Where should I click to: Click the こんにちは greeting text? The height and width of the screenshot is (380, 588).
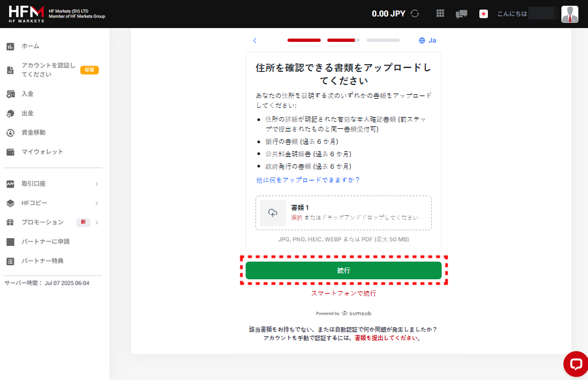tap(512, 14)
